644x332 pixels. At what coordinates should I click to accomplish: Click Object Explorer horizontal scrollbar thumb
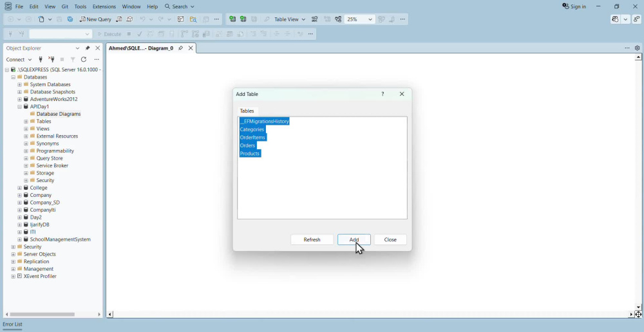(x=42, y=315)
